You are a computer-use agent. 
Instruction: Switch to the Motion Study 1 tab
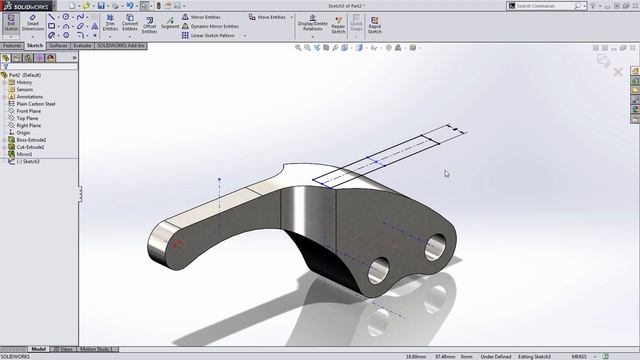click(x=96, y=349)
